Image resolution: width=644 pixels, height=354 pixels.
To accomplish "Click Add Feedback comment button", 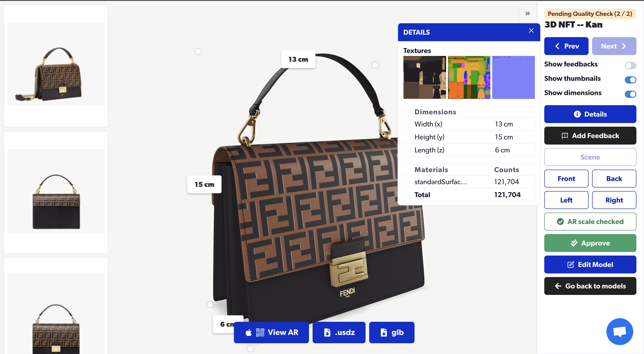I will click(x=590, y=136).
